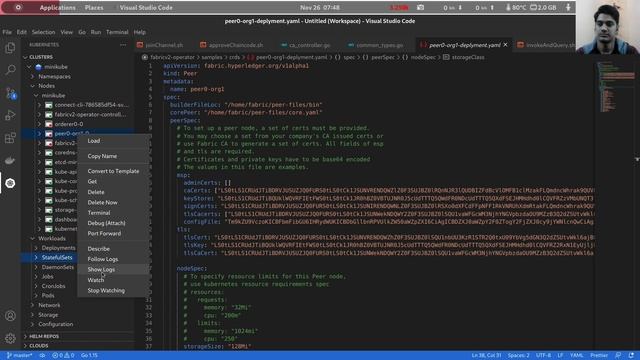Open the Help menu
640x360 pixels.
140,32
